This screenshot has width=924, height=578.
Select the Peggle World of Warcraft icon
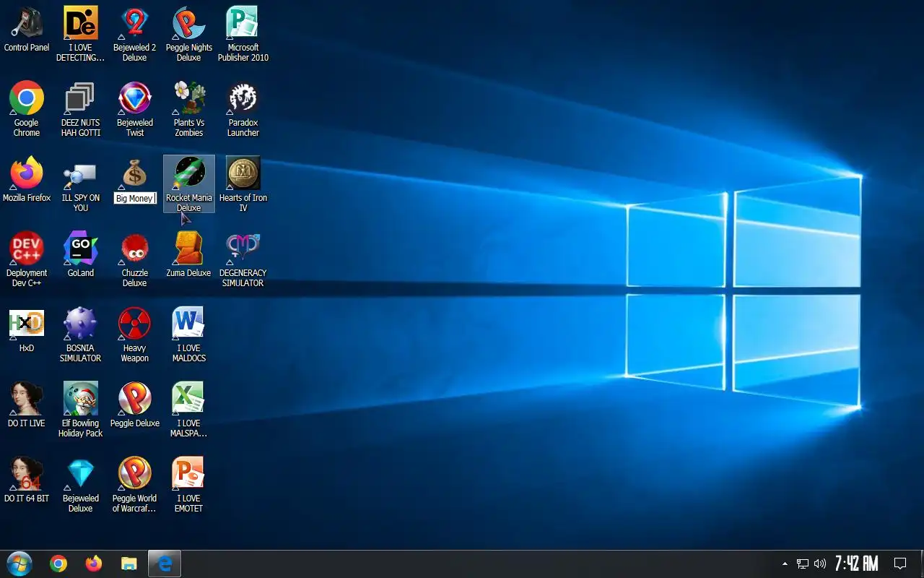pos(135,474)
